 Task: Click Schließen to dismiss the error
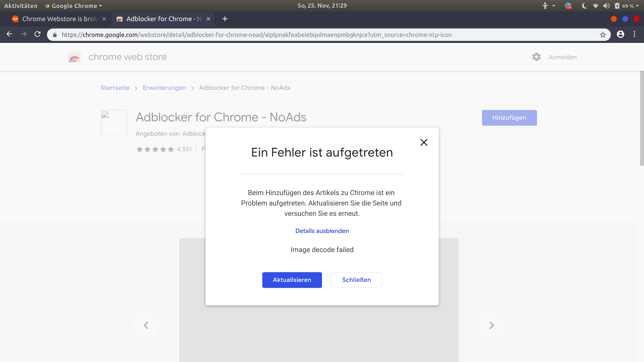coord(357,280)
